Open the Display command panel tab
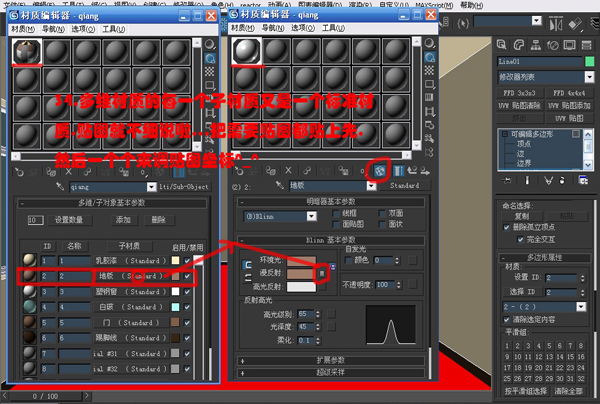Screen dimensions: 600x404 [x=569, y=45]
